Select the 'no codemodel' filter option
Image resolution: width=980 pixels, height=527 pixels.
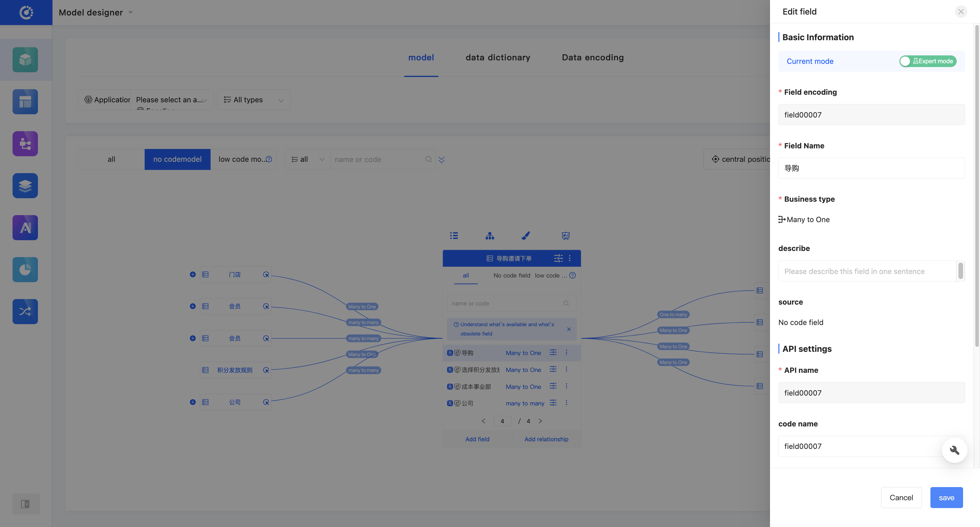[177, 159]
